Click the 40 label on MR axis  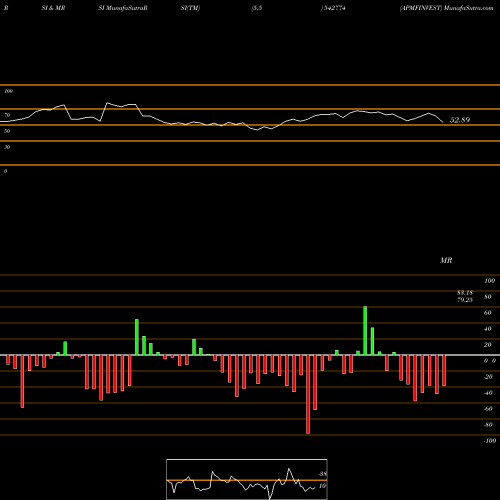[x=487, y=329]
